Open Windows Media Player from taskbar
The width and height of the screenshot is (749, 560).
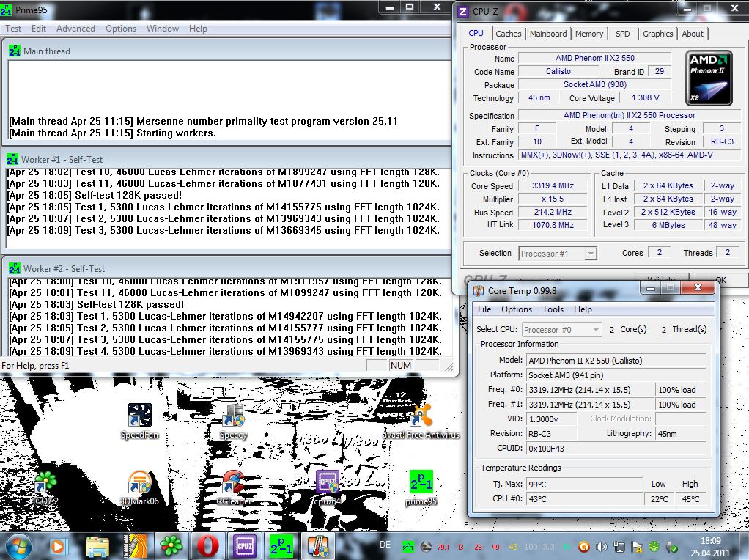(x=57, y=546)
